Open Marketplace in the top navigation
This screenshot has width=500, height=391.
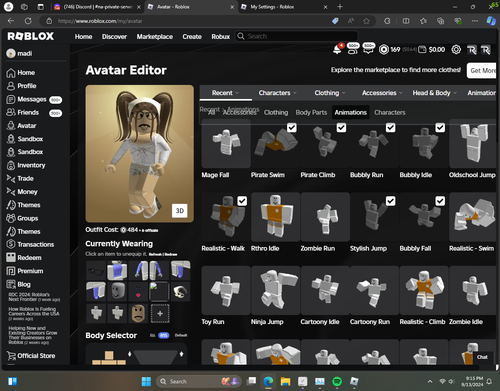(x=155, y=37)
